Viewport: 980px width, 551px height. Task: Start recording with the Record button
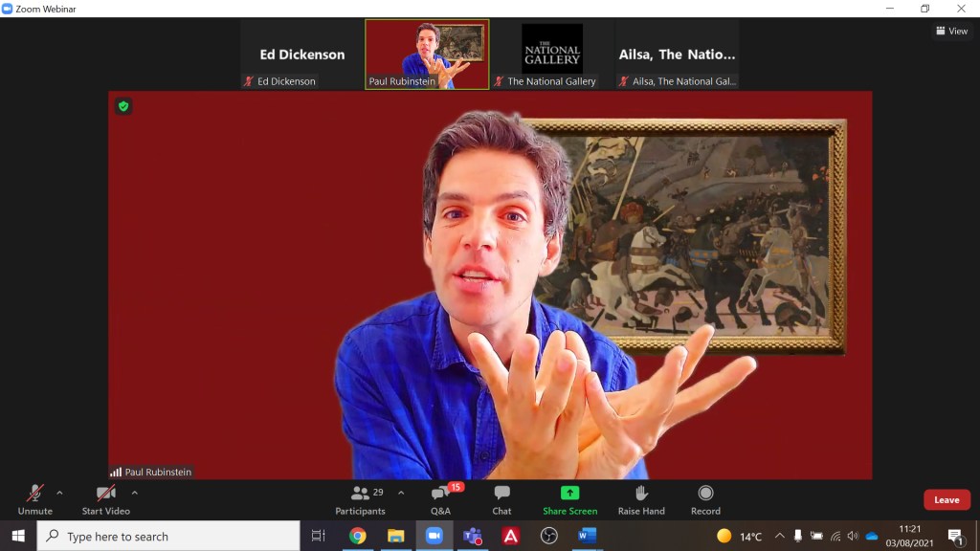(705, 497)
